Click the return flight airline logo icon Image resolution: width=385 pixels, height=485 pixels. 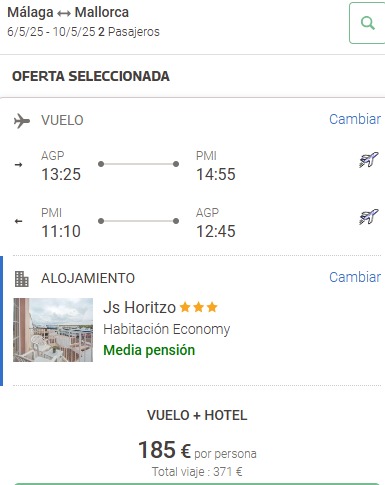pyautogui.click(x=369, y=216)
